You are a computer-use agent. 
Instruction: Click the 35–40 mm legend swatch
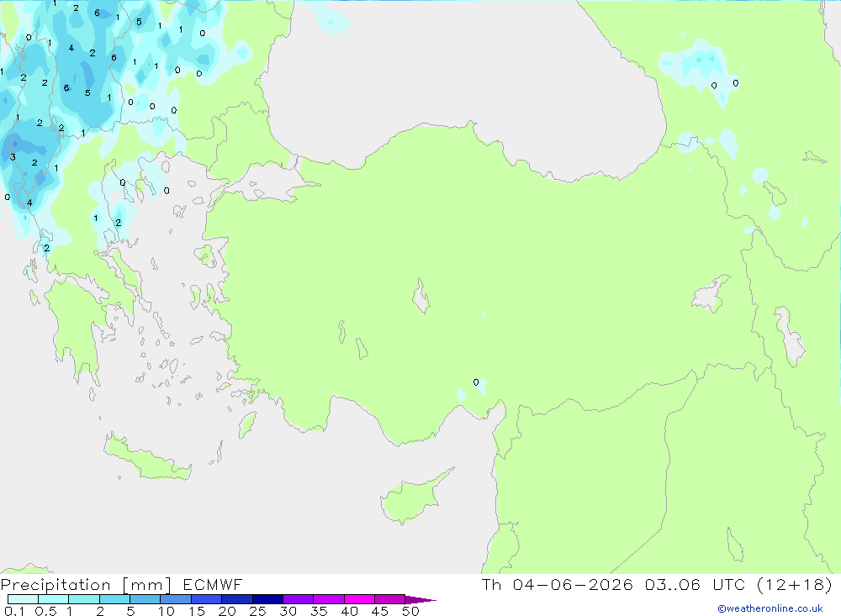click(329, 599)
